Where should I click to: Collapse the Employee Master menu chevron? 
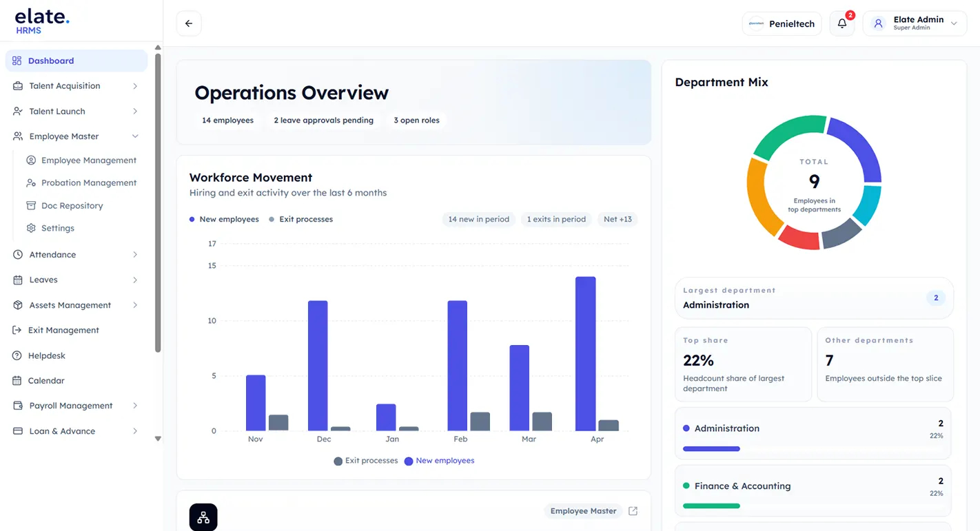135,136
